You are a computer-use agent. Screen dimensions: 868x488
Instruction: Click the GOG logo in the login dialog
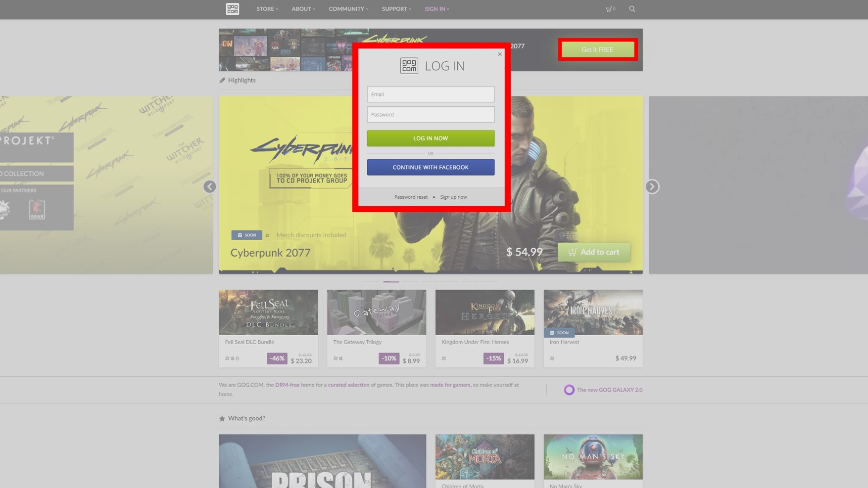[409, 66]
